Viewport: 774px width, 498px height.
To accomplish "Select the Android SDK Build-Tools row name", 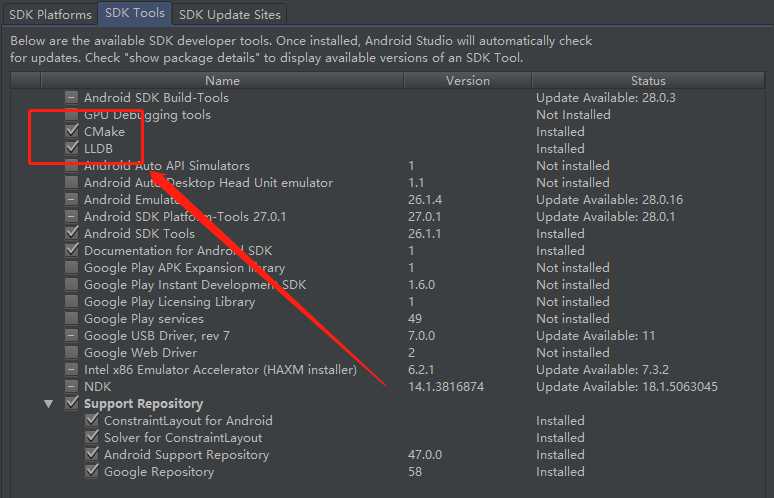I will point(156,98).
